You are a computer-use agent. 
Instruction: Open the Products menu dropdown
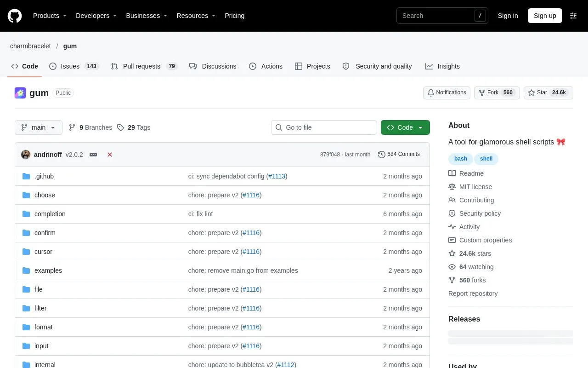click(50, 16)
